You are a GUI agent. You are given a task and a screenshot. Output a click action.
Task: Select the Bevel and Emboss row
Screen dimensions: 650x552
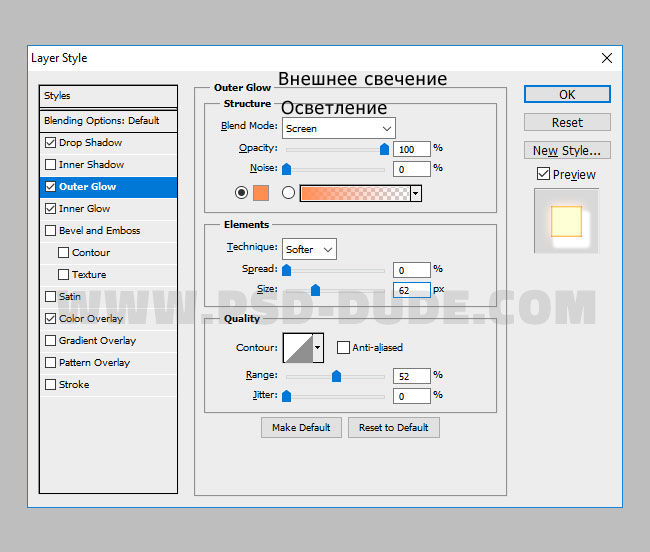109,230
